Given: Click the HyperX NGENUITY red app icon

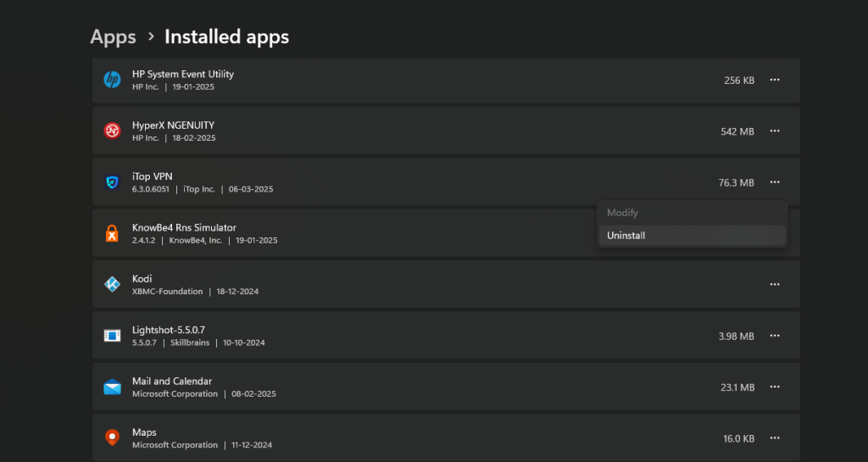Looking at the screenshot, I should point(112,131).
